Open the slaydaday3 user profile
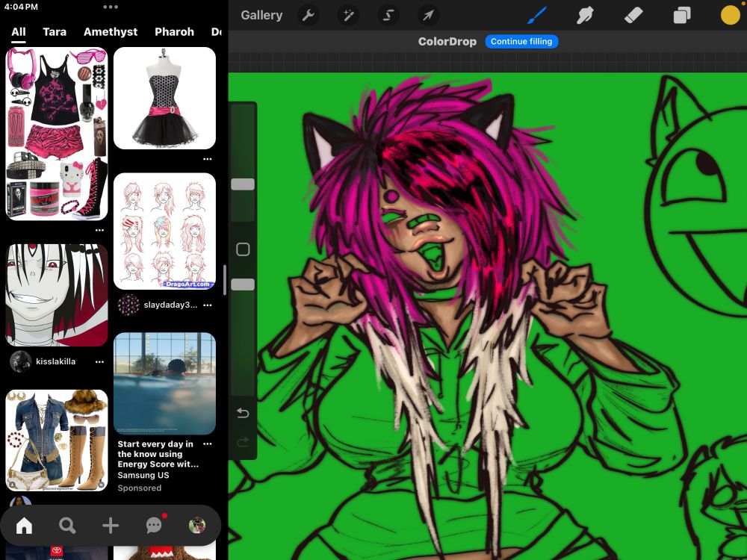This screenshot has width=747, height=560. click(x=170, y=305)
